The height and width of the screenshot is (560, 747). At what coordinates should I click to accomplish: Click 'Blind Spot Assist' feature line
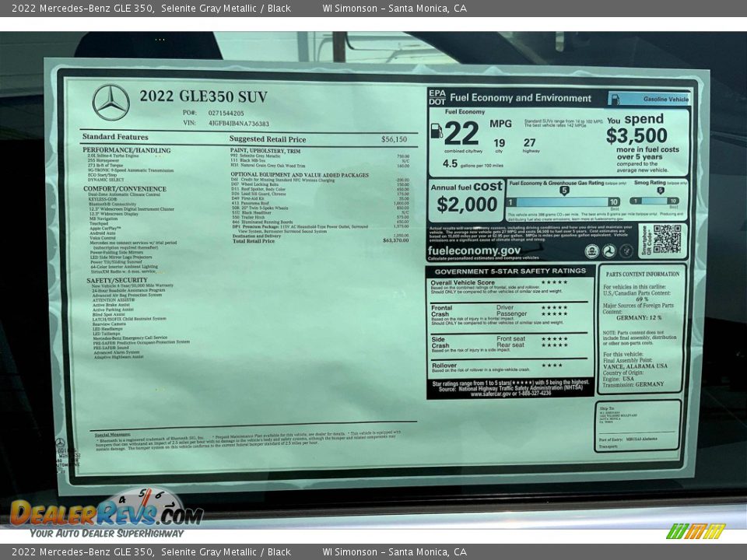tap(109, 314)
